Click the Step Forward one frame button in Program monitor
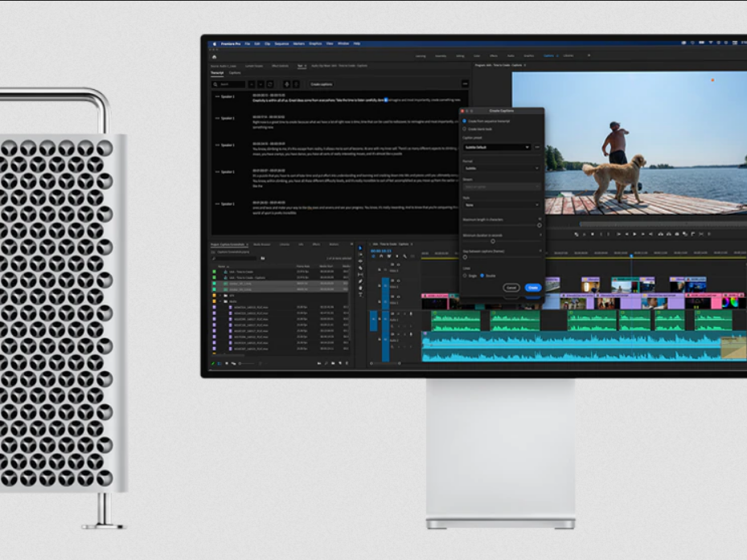 (x=642, y=234)
